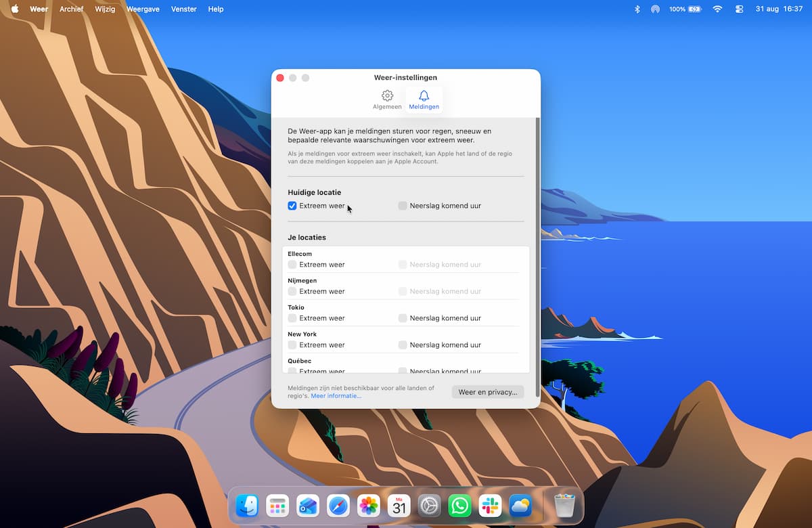Screen dimensions: 812x528
Task: Switch to the Meldingen tab
Action: tap(424, 100)
